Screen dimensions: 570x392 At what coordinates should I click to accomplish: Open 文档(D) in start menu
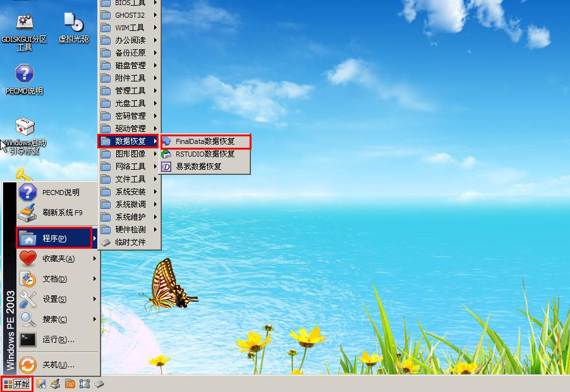[58, 279]
